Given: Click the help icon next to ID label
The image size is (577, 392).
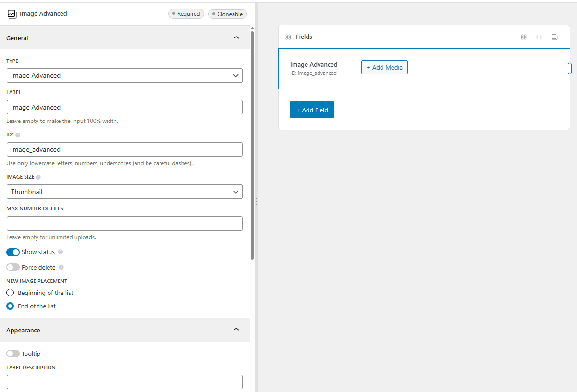Looking at the screenshot, I should pyautogui.click(x=18, y=135).
